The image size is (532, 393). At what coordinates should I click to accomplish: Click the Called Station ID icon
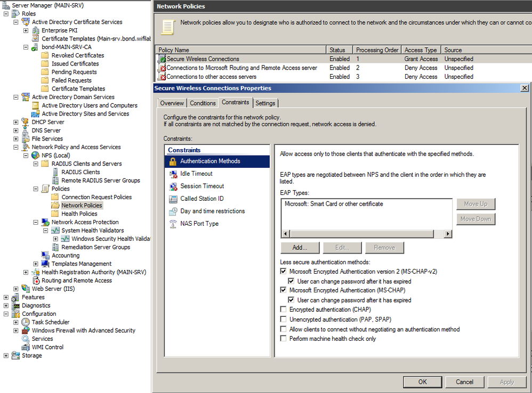pyautogui.click(x=173, y=199)
